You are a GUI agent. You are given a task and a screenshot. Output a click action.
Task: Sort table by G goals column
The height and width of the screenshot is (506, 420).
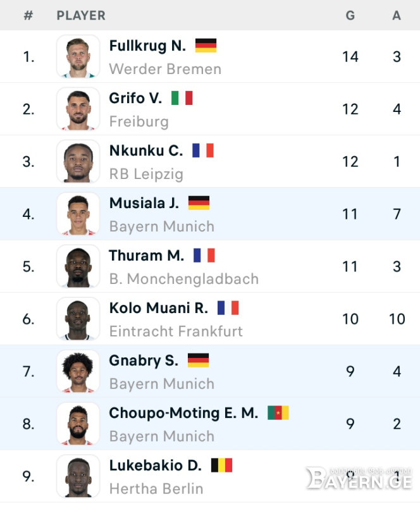350,15
